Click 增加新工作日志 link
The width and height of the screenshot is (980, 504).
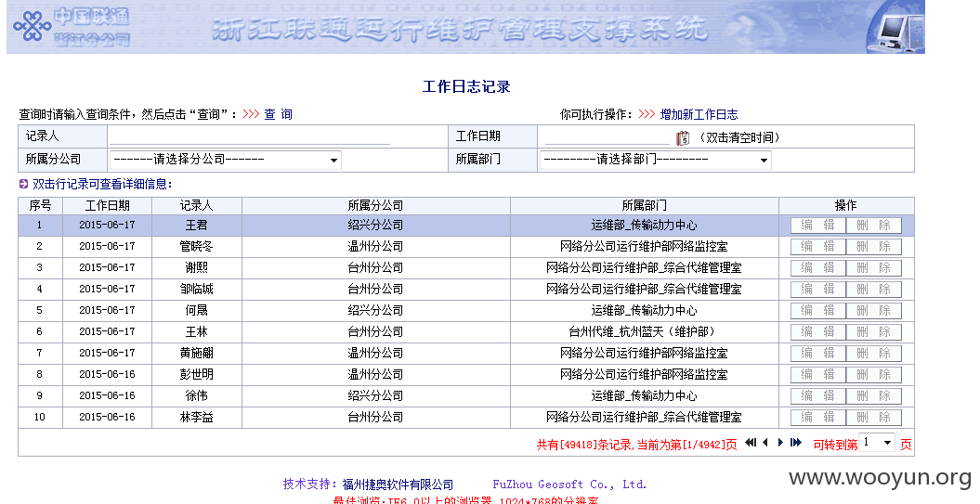coord(699,114)
